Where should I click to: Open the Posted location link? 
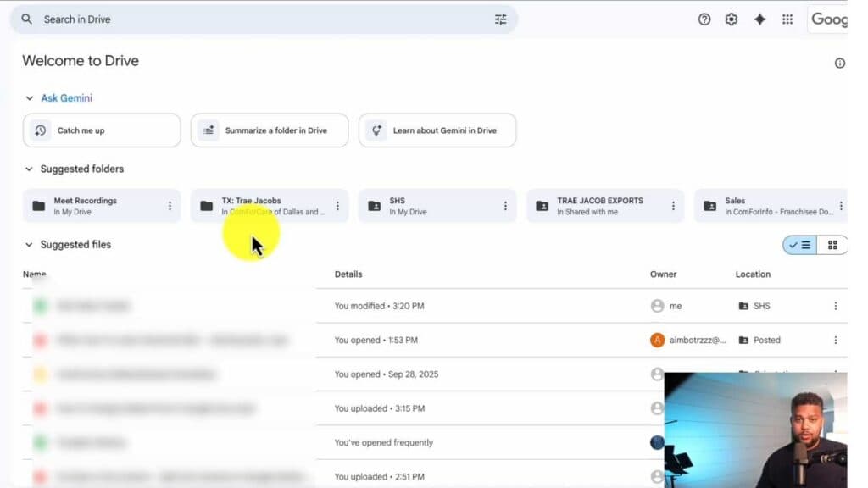(759, 341)
